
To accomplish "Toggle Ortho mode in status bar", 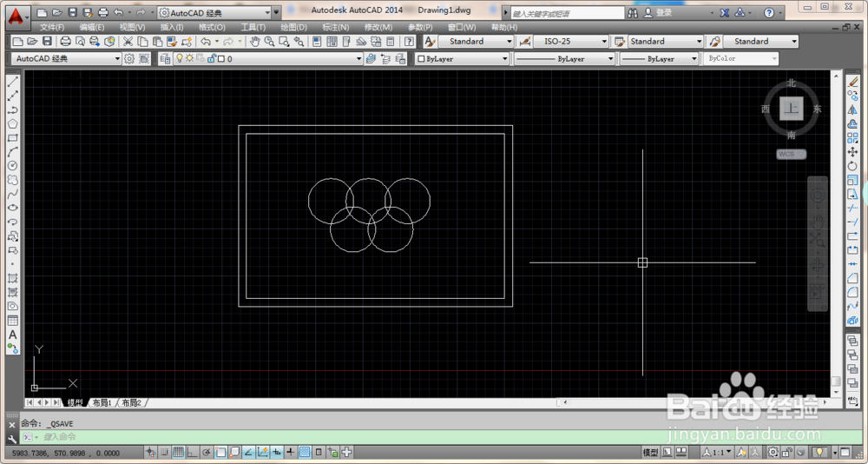I will coord(192,453).
